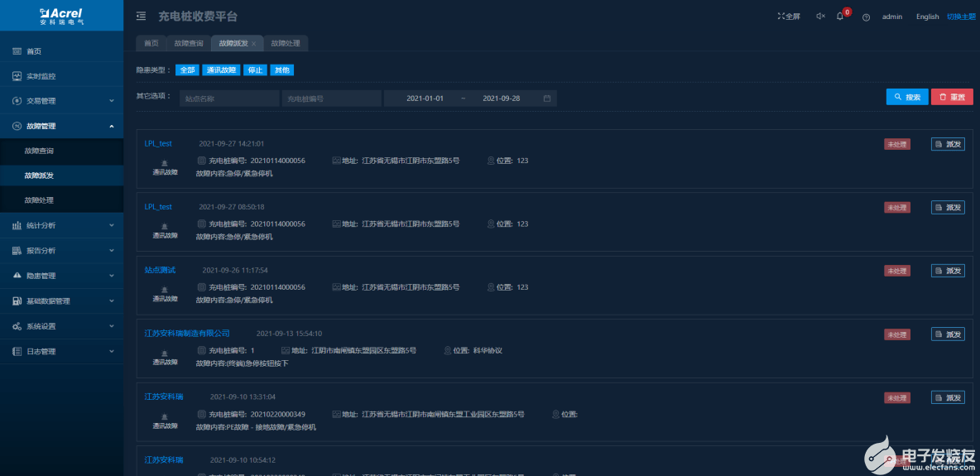Click the 隐患管理 warning triangle icon
Viewport: 980px width, 476px height.
[17, 276]
